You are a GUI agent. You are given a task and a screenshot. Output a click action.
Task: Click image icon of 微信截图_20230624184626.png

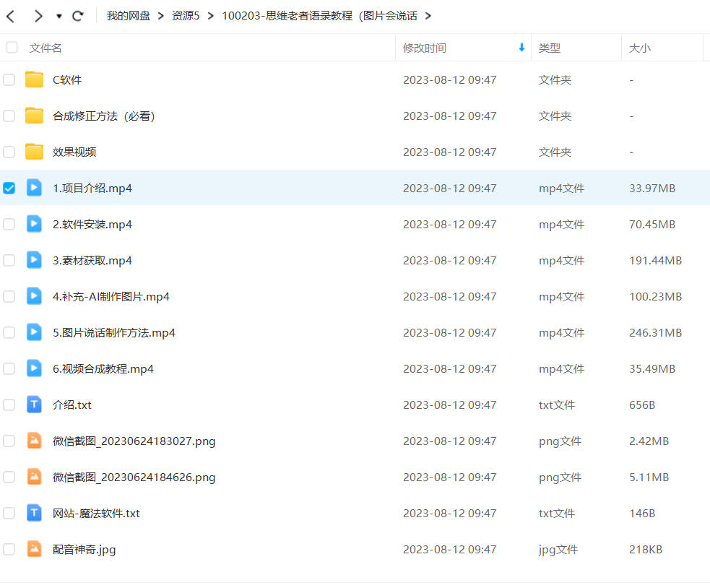tap(34, 477)
